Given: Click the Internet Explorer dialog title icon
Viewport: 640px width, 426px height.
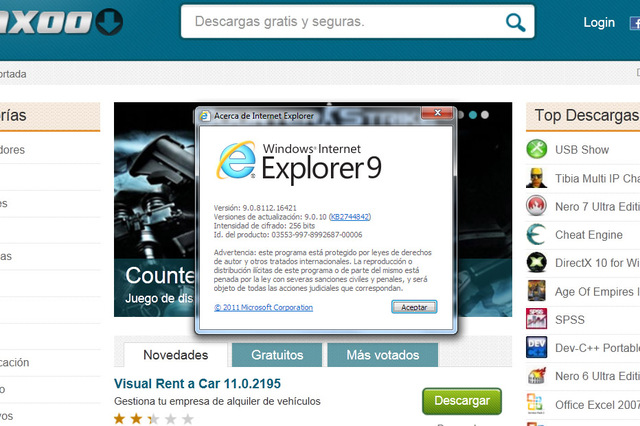Looking at the screenshot, I should pyautogui.click(x=203, y=116).
